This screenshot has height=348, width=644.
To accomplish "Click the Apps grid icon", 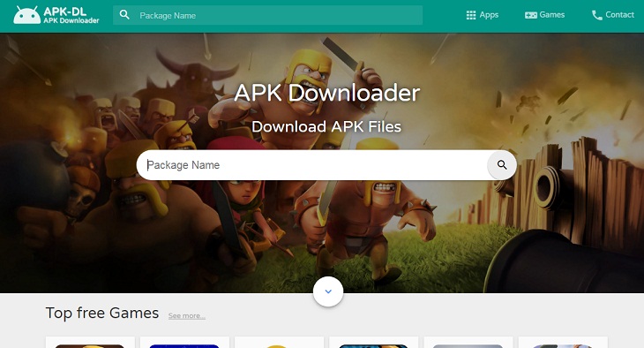I will 471,15.
